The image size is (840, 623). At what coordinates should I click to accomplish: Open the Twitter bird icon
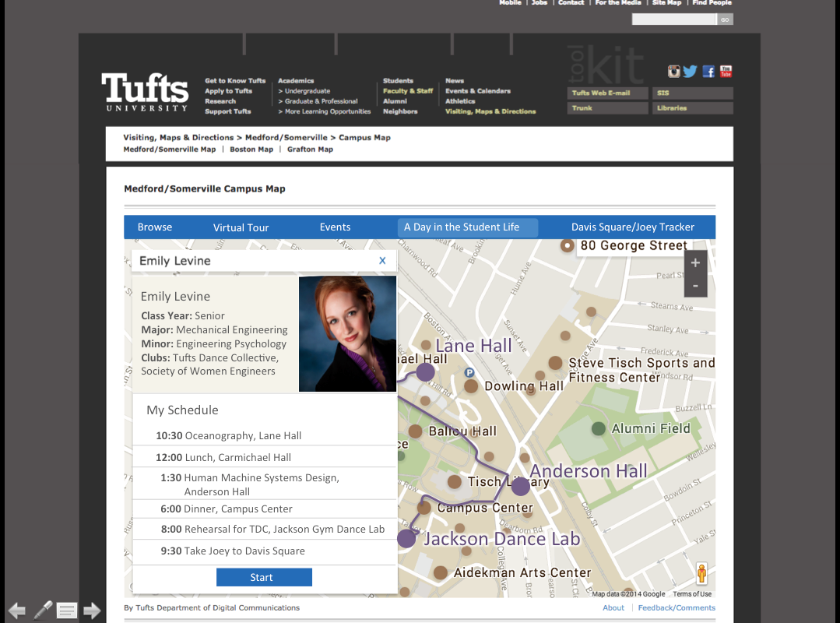coord(690,71)
